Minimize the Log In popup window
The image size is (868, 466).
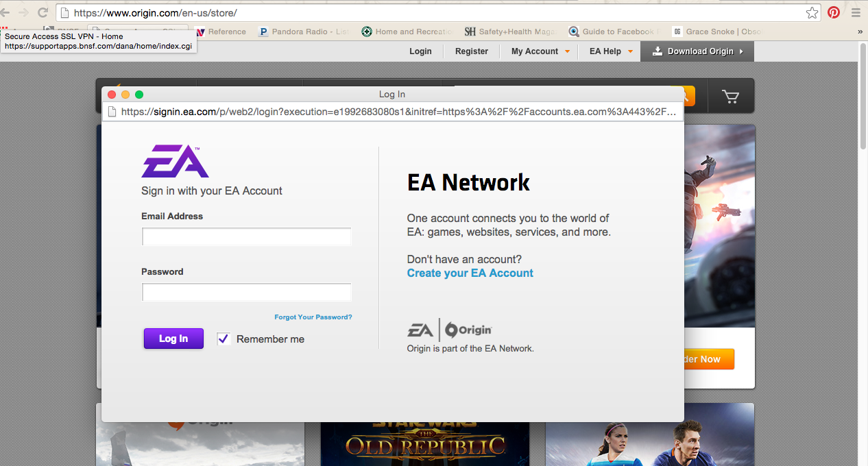(125, 95)
